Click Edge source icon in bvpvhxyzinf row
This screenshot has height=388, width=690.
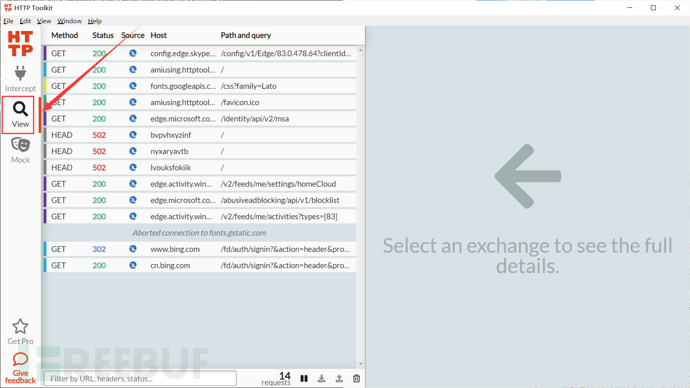click(x=133, y=135)
